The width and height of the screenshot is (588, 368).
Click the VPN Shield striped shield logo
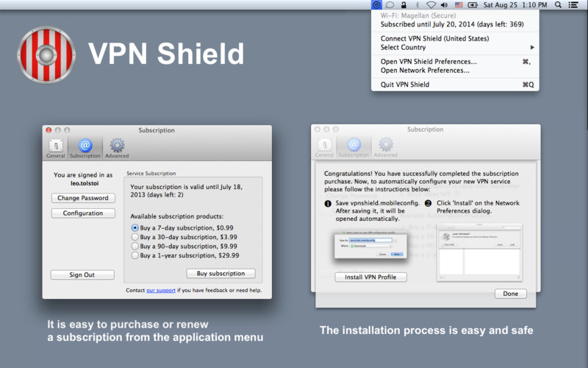click(46, 54)
